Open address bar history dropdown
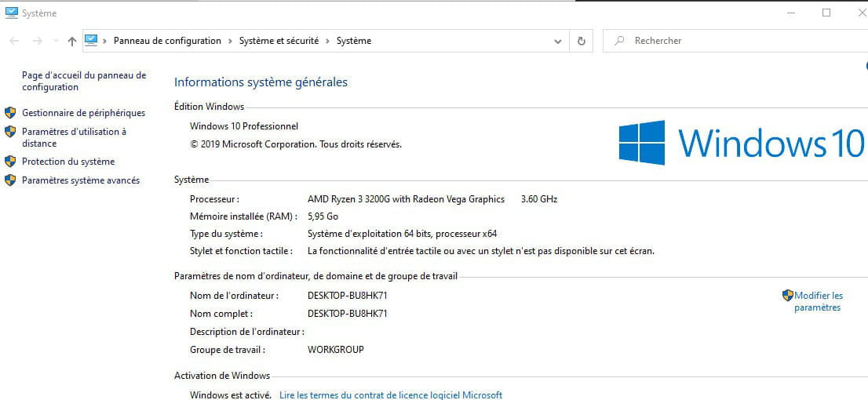This screenshot has width=868, height=400. 558,41
